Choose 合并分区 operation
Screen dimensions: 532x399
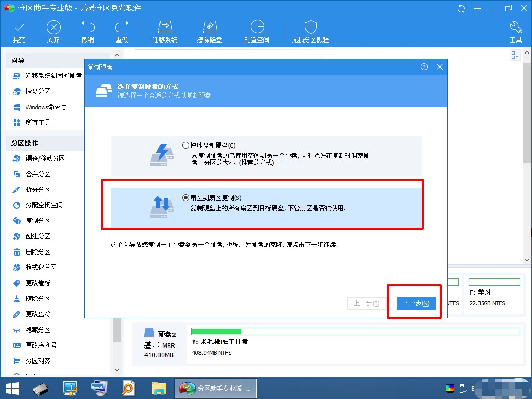pos(32,174)
